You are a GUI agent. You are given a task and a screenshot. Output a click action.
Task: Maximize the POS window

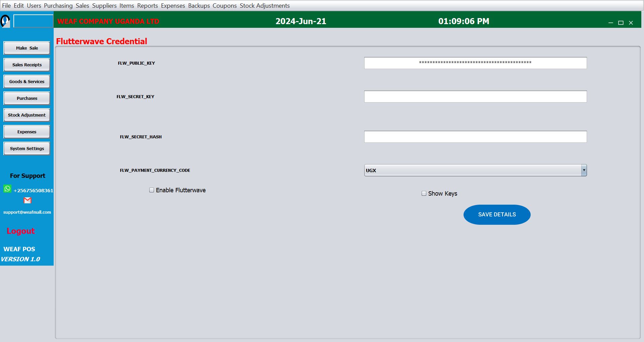coord(621,23)
